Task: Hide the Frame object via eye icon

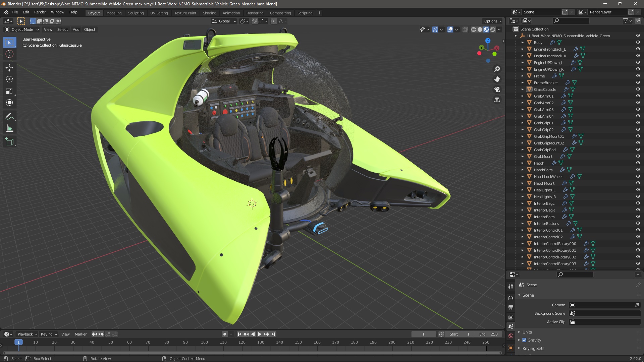Action: tap(638, 76)
